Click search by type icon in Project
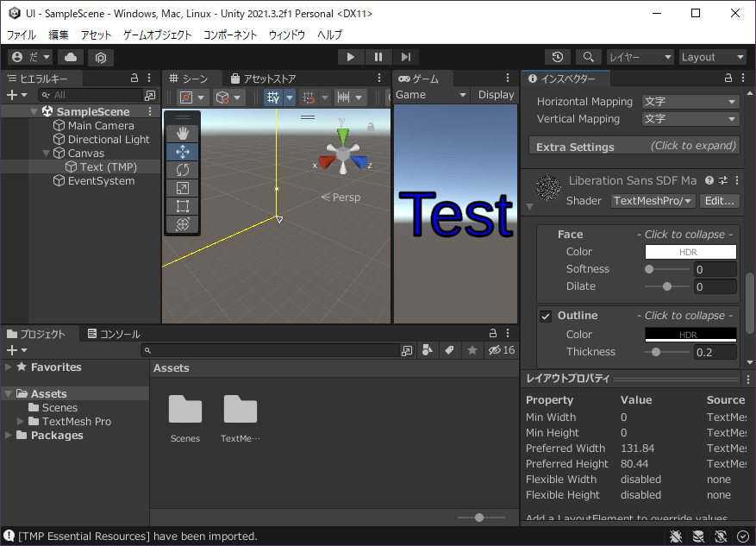756x546 pixels. [428, 350]
